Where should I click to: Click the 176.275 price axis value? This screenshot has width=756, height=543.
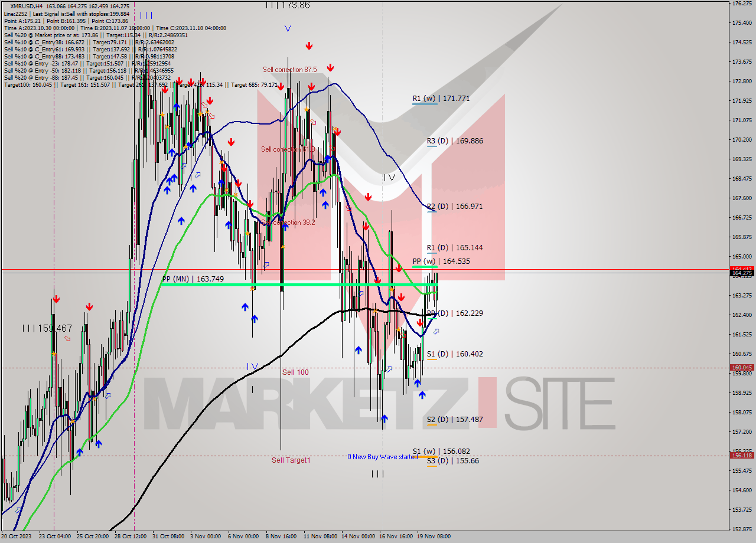coord(741,4)
